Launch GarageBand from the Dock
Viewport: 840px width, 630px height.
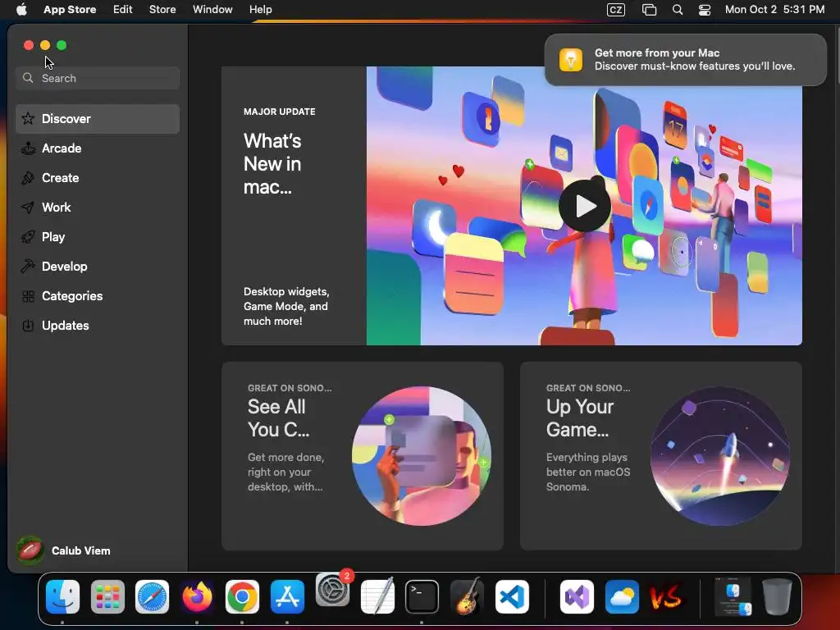point(467,596)
